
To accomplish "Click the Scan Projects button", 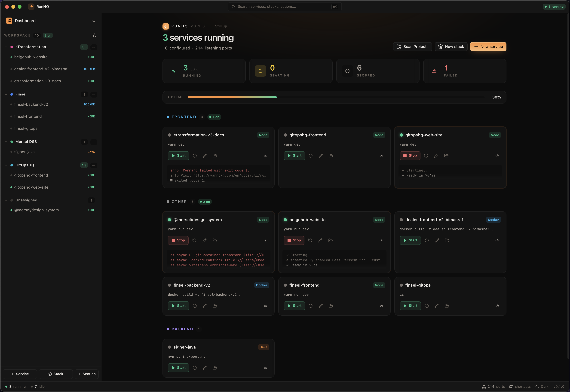I will coord(412,47).
